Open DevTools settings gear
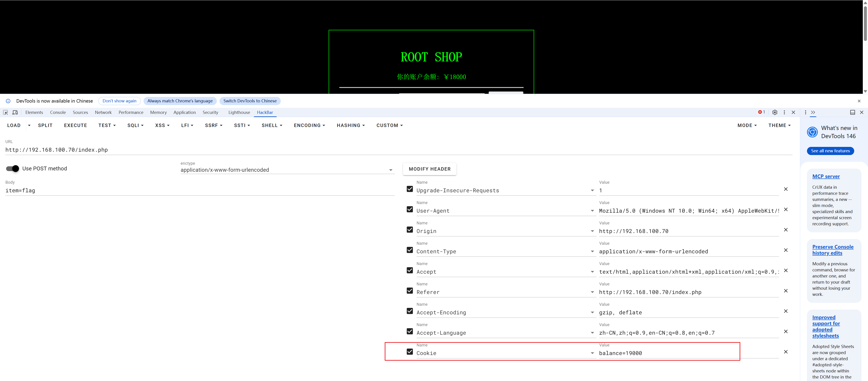 [775, 112]
